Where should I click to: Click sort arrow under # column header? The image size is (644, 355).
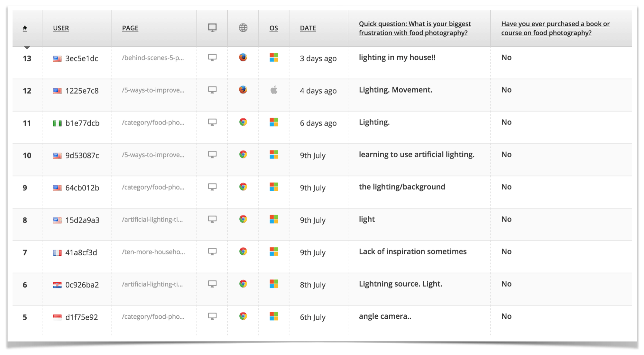pyautogui.click(x=27, y=48)
